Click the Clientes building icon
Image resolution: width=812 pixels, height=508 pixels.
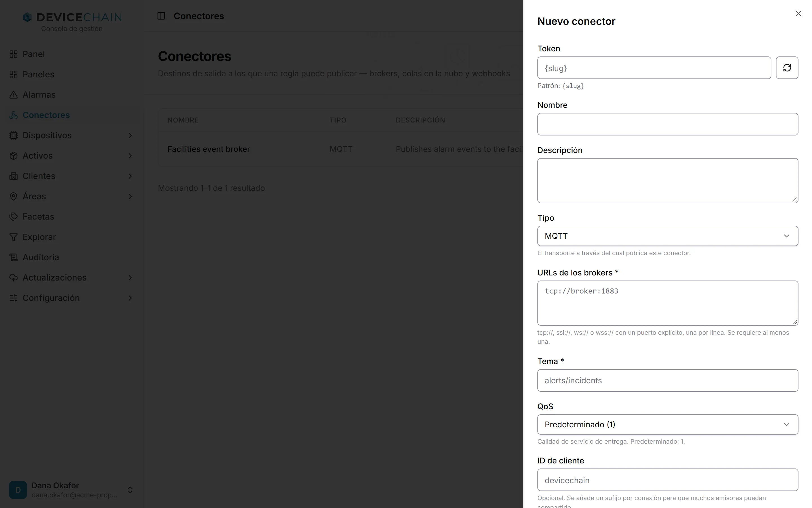pos(14,176)
